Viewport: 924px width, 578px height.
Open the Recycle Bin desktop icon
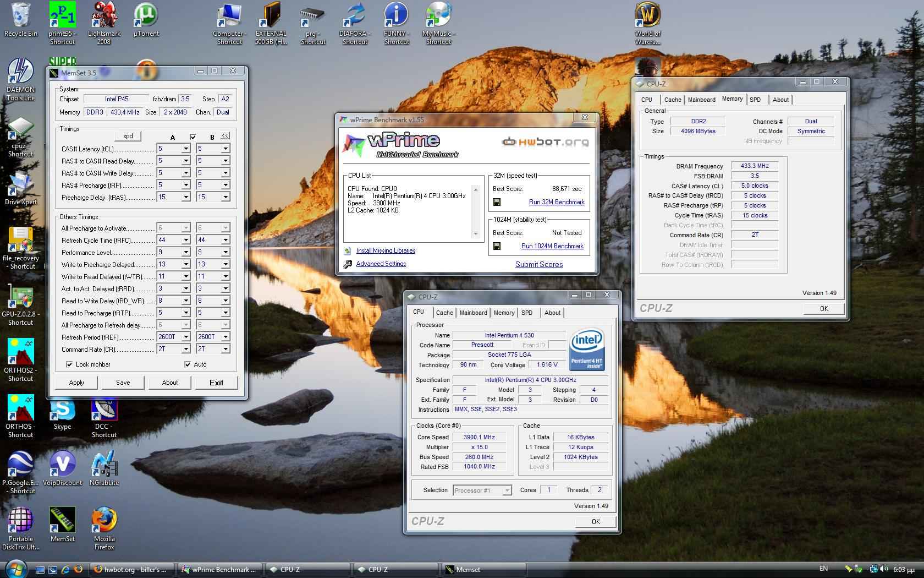(x=20, y=20)
